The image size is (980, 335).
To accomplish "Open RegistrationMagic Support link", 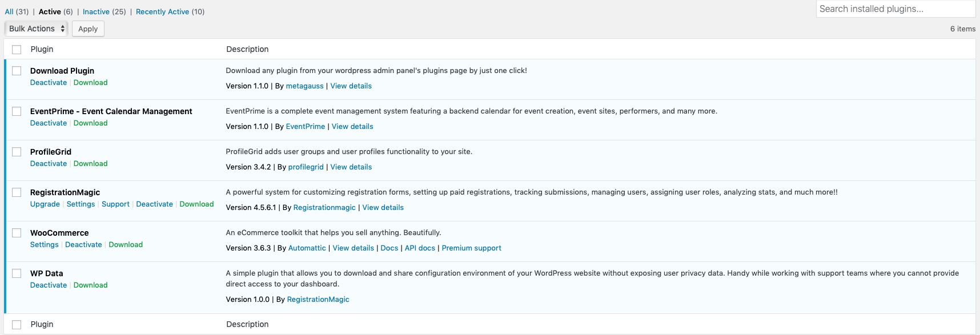I will [x=115, y=204].
